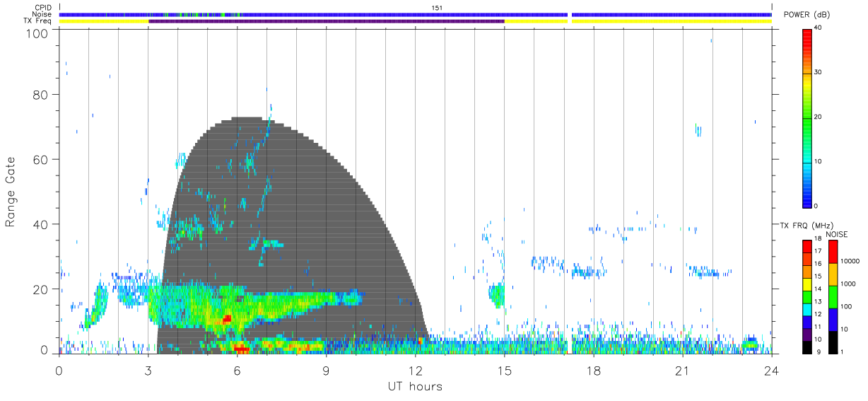Pick the black swatch in TX FRQ legend
This screenshot has height=401, width=868.
[x=807, y=346]
